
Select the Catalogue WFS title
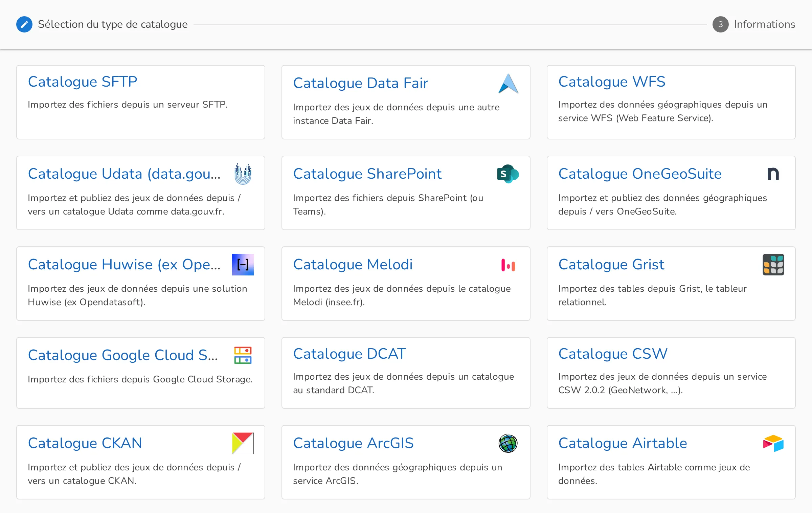[612, 82]
